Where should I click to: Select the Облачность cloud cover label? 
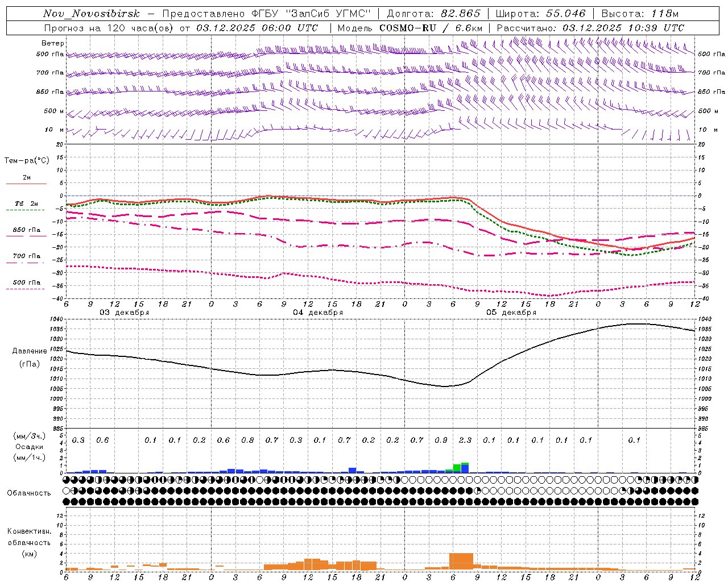click(29, 493)
